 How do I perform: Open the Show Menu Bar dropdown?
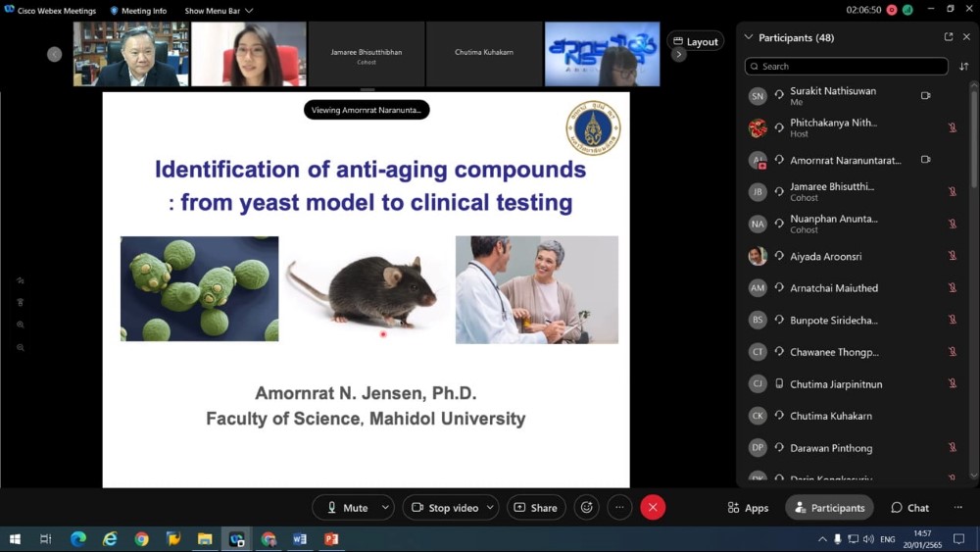coord(219,11)
